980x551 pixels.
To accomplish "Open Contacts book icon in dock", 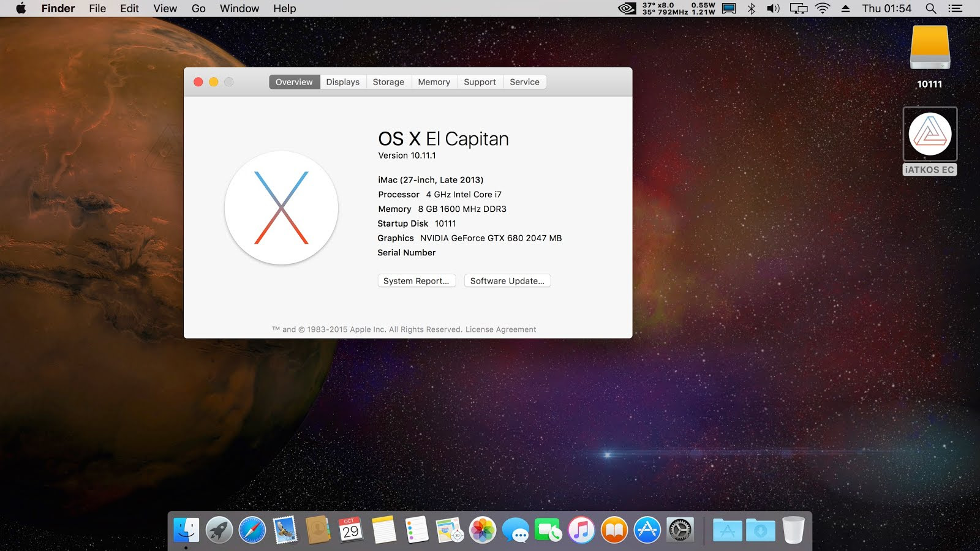I will tap(318, 530).
